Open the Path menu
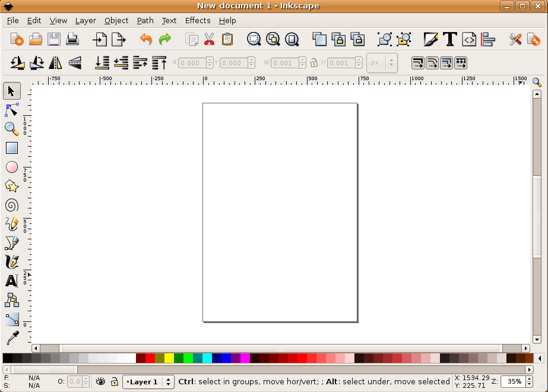 145,20
